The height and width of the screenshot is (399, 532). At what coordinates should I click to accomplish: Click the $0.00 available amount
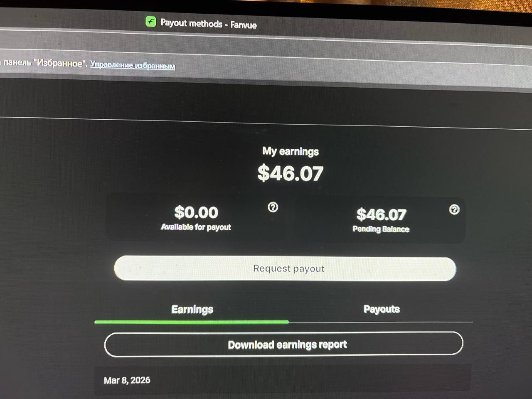coord(196,212)
